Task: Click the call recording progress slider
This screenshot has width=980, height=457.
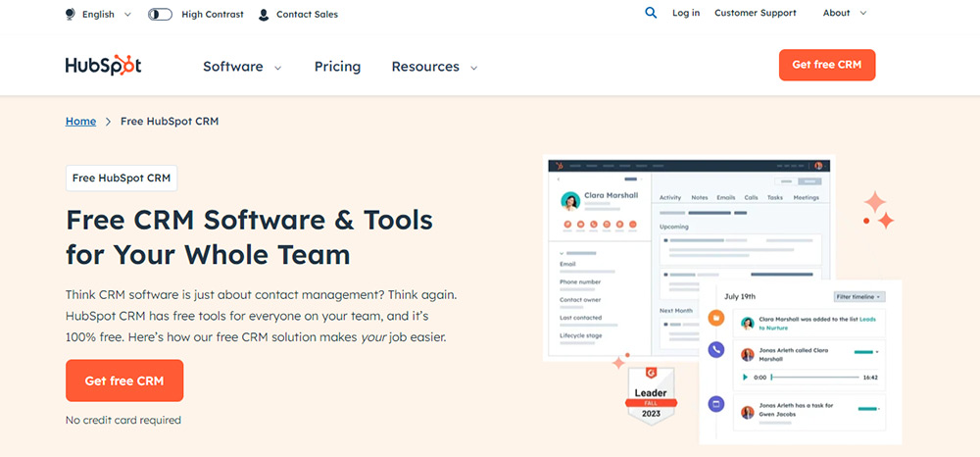Action: point(815,378)
